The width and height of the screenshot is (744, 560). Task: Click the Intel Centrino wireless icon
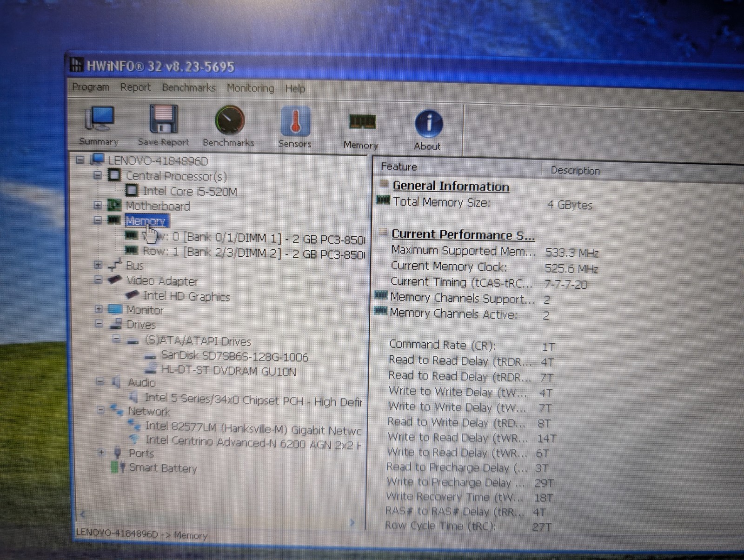pos(134,439)
